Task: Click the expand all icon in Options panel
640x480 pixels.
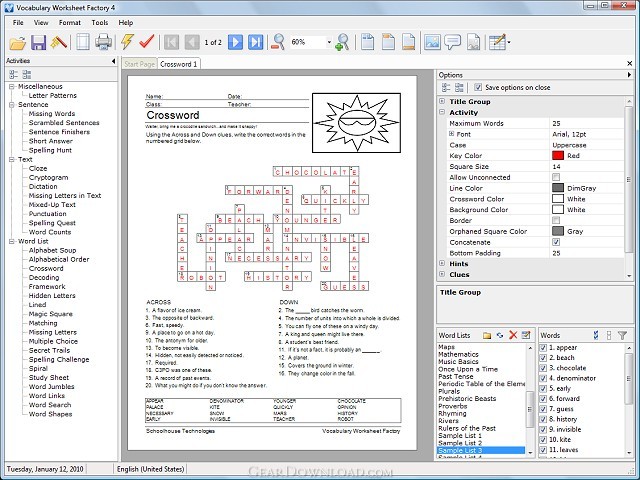Action: (446, 87)
